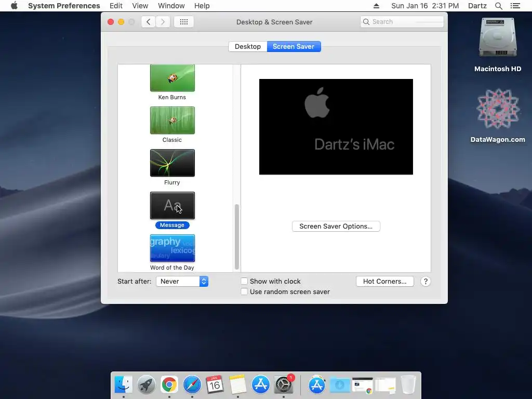Open Spotlight search magnifier icon
The image size is (532, 399).
(x=498, y=6)
